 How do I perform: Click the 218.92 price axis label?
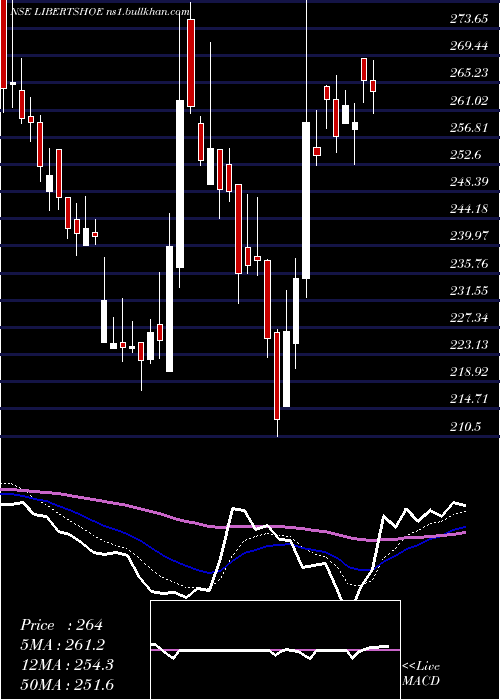469,372
